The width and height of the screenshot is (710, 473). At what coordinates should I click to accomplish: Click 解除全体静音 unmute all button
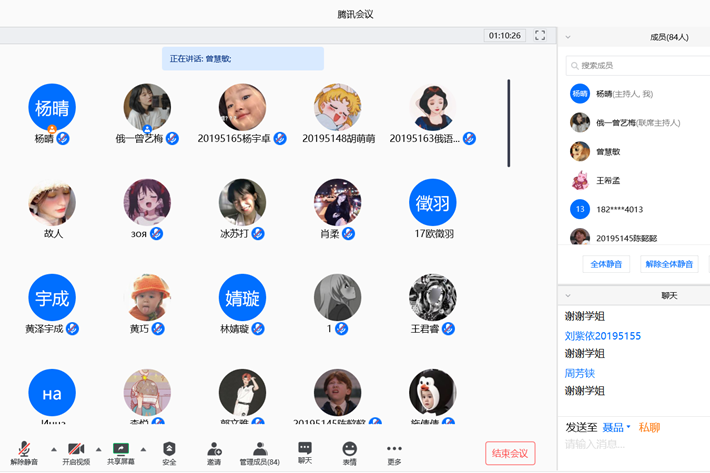(669, 264)
